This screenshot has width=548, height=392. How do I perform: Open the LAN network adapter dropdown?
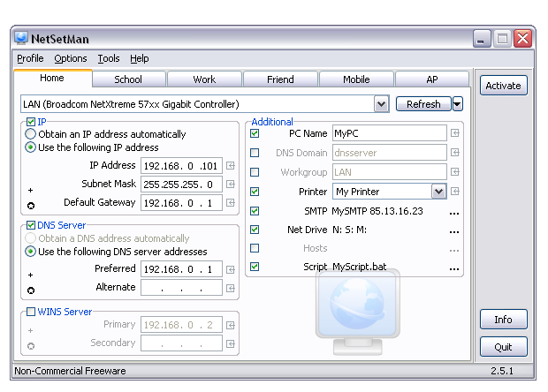381,104
